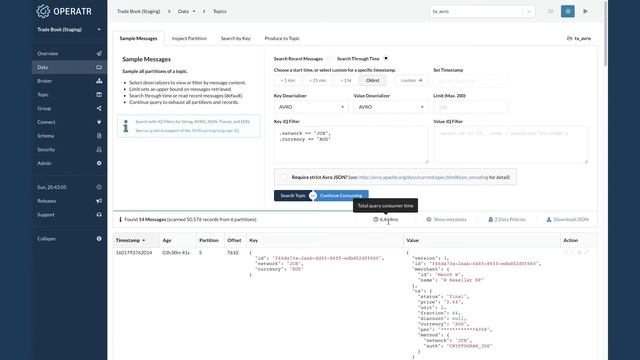This screenshot has height=360, width=640.
Task: Click the tx_avro folder icon at tab row right
Action: coord(569,38)
